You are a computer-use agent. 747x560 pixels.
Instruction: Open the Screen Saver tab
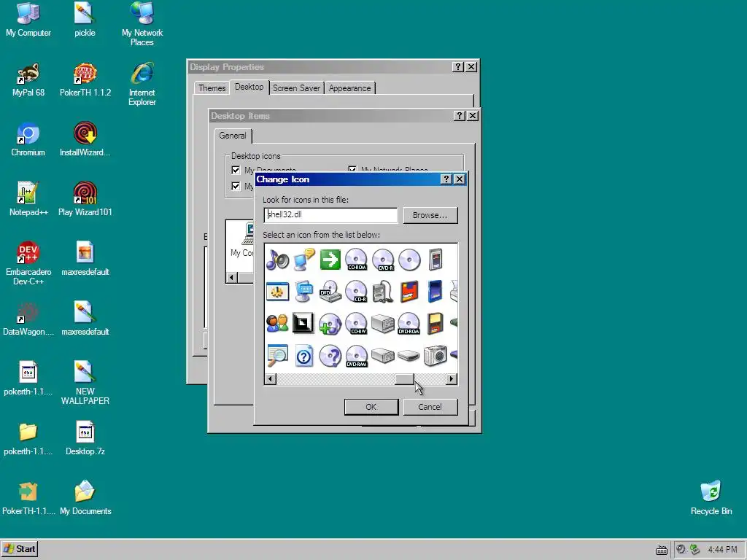tap(296, 88)
